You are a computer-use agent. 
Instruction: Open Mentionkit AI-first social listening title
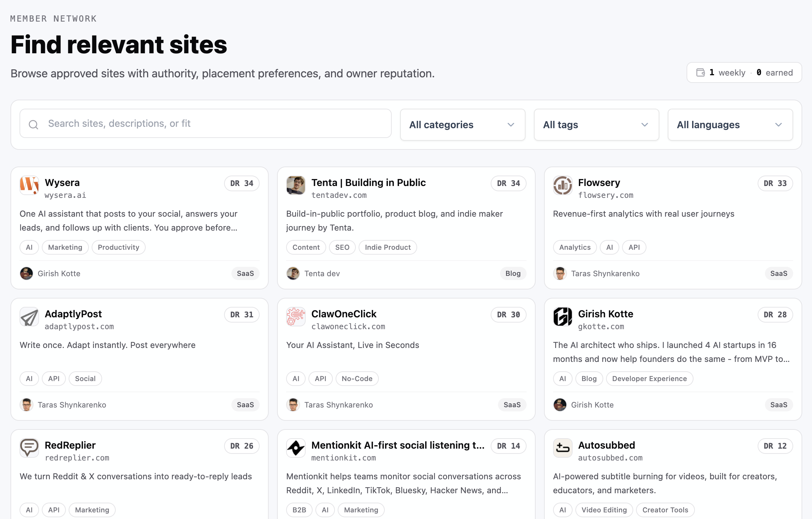tap(398, 445)
